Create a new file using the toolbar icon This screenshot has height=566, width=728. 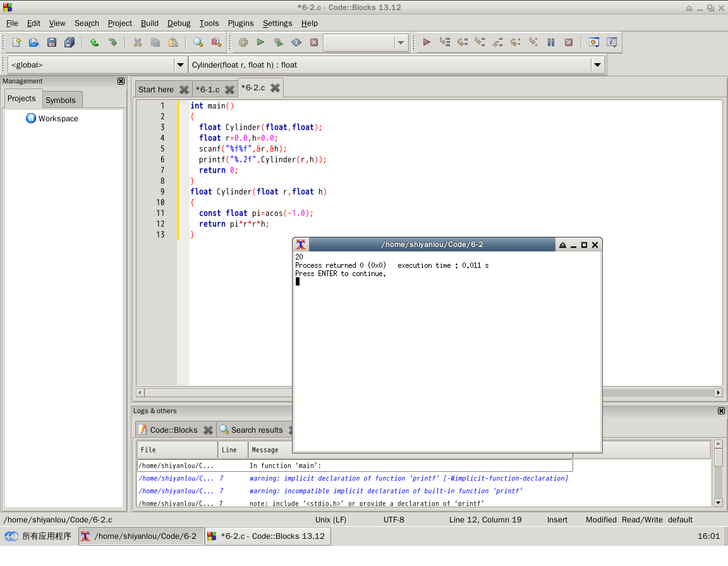[x=16, y=42]
